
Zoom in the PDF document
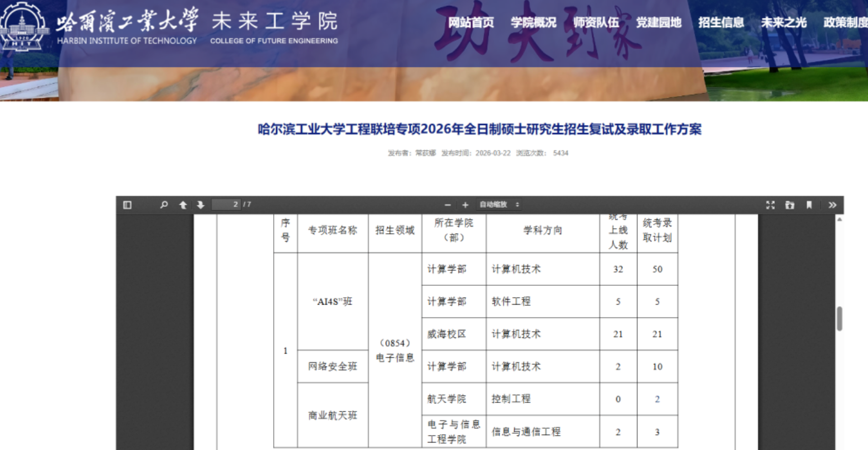(465, 205)
